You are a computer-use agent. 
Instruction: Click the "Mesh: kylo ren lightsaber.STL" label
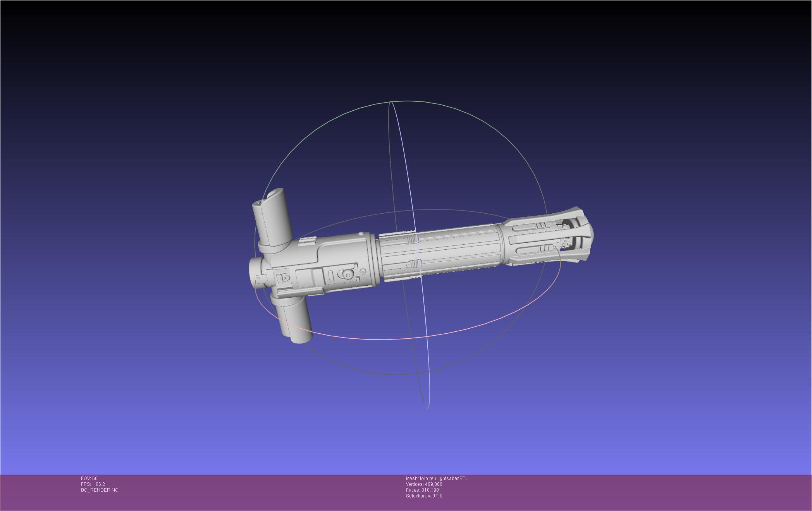coord(437,478)
